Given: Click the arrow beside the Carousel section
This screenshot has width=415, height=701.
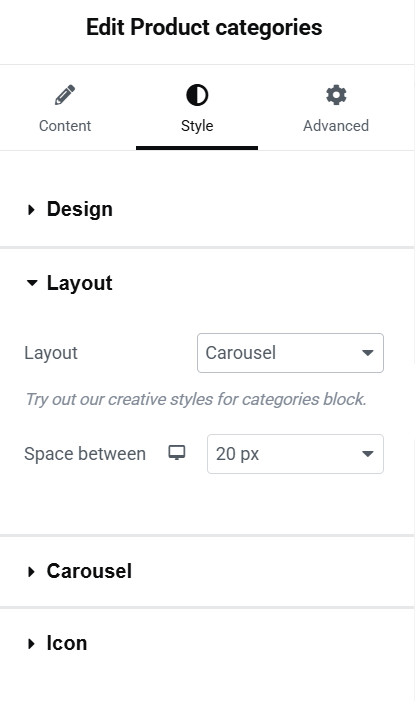Looking at the screenshot, I should click(31, 571).
